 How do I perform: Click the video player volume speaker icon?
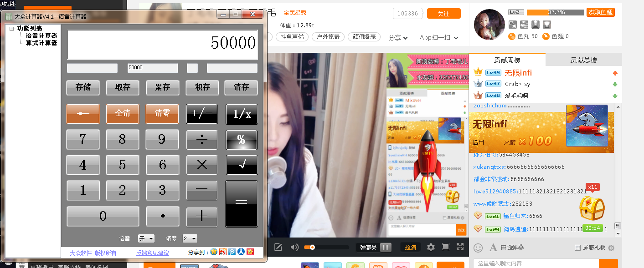click(x=294, y=248)
